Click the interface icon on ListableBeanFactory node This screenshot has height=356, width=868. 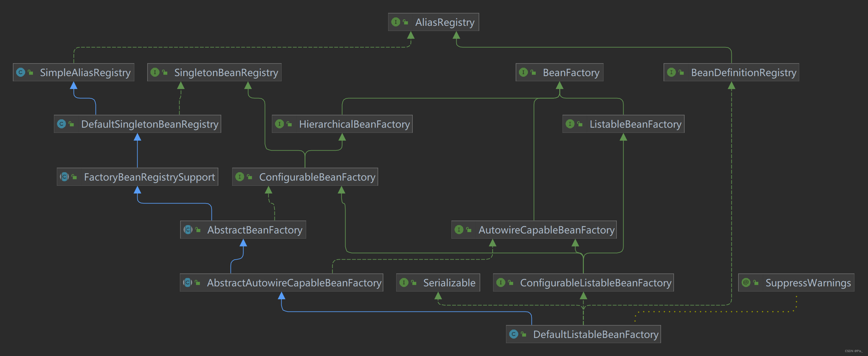(x=570, y=124)
